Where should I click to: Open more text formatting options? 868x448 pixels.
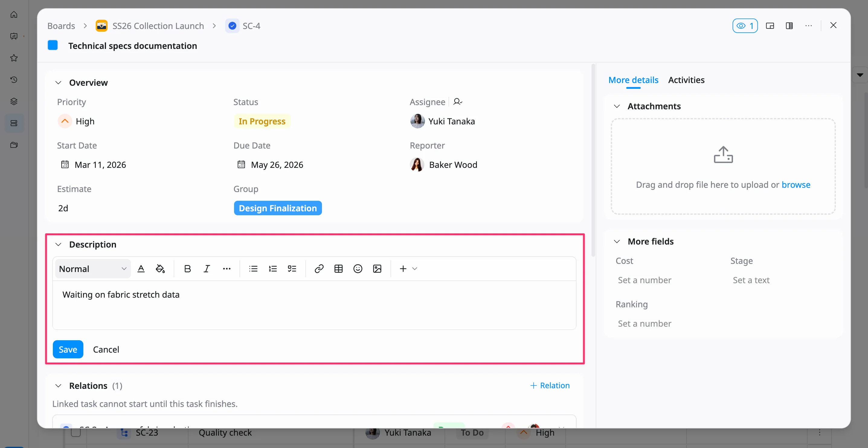coord(227,268)
